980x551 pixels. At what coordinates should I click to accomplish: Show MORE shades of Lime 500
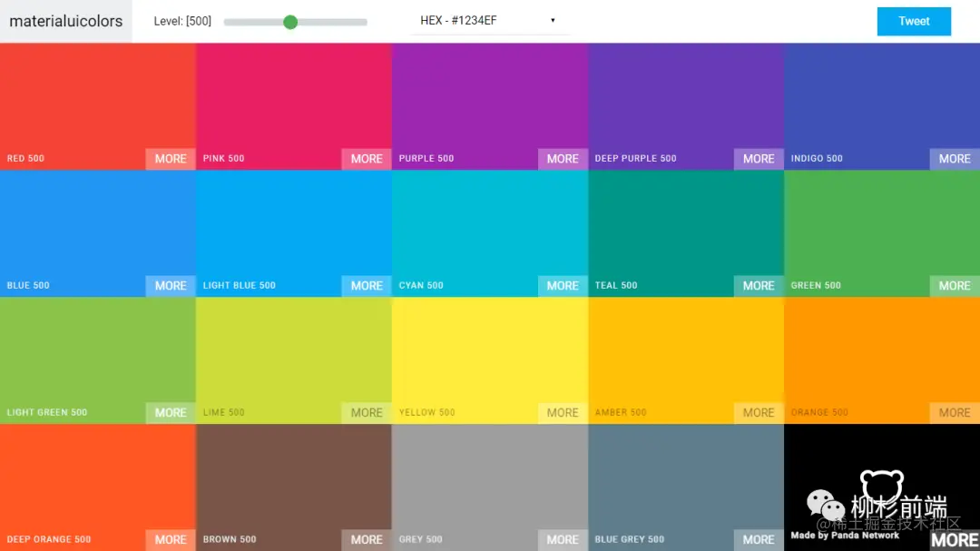point(367,413)
